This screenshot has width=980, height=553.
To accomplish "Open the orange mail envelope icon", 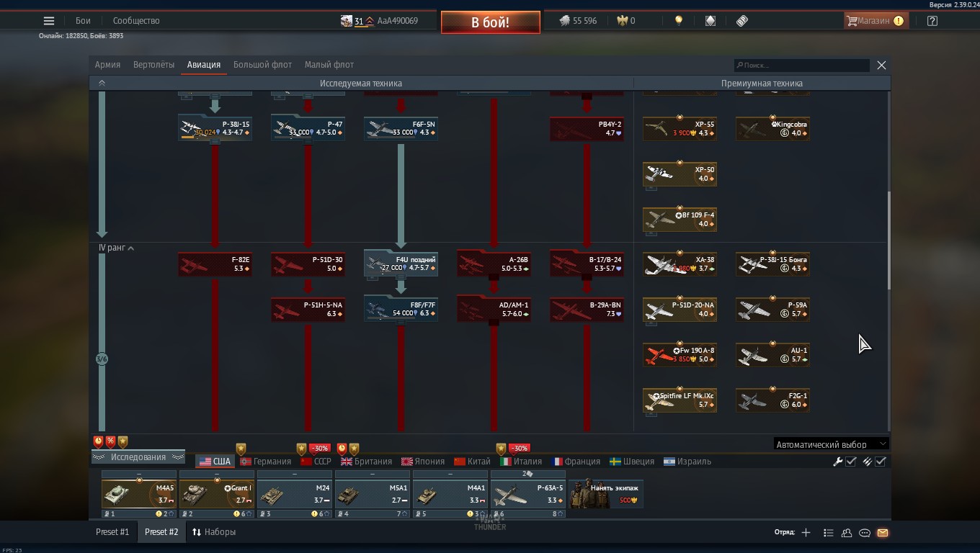I will (x=883, y=533).
